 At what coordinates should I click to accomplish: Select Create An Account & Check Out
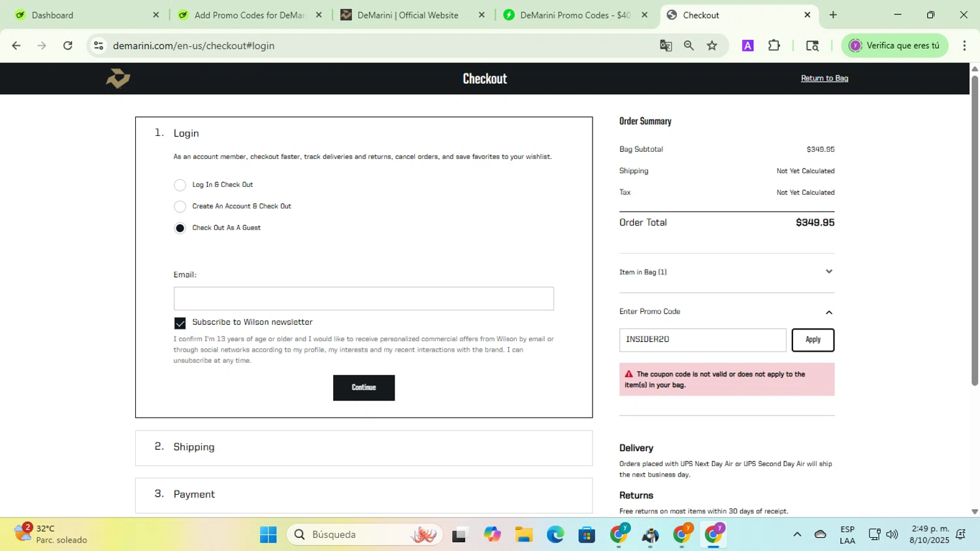coord(180,207)
